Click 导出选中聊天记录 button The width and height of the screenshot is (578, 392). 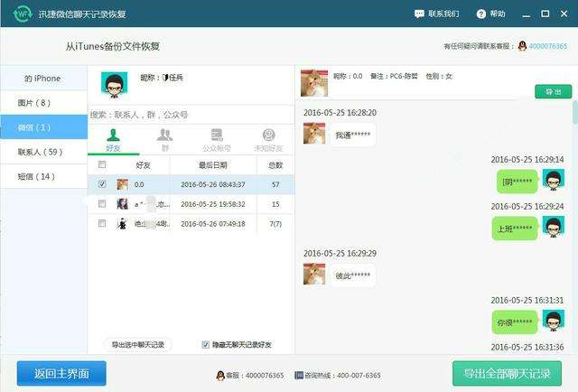point(138,344)
